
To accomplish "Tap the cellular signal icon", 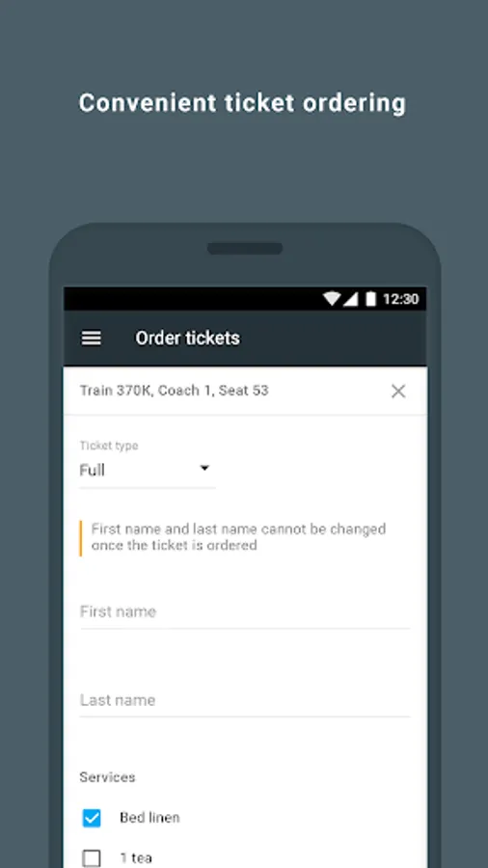I will point(350,300).
